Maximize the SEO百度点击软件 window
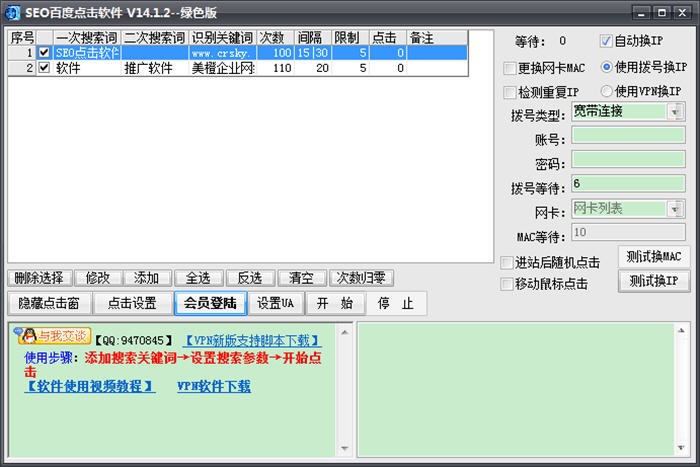Viewport: 700px width, 467px height. point(662,13)
